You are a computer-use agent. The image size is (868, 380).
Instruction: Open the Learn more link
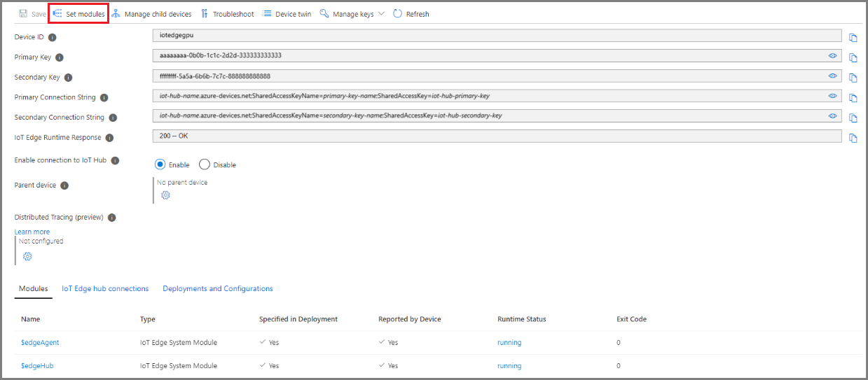click(32, 232)
